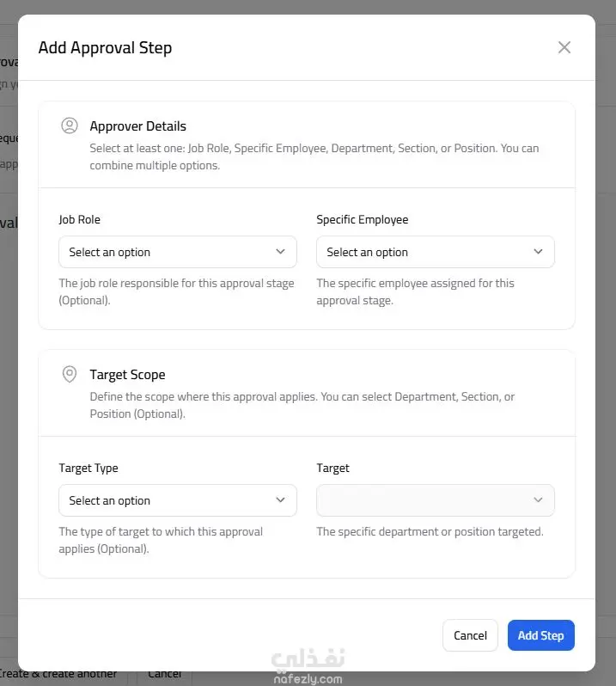Click 'Create & create another' behind the dialog

click(x=58, y=674)
